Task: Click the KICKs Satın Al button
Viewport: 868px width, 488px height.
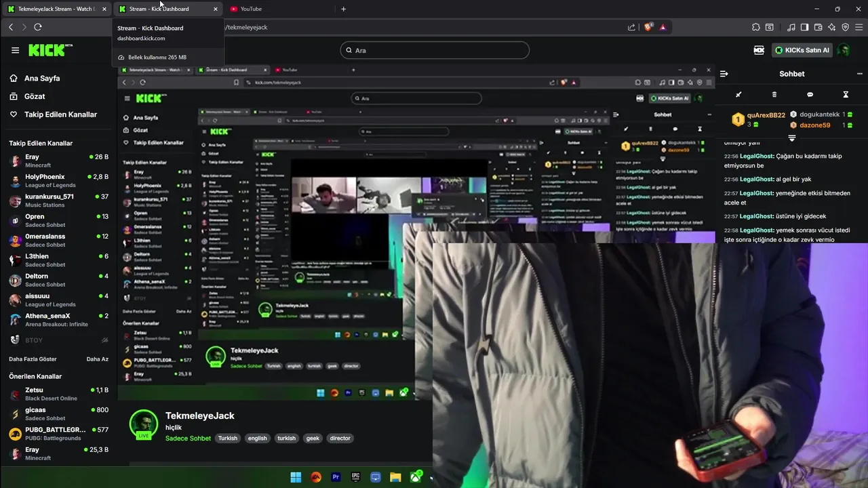Action: 803,50
